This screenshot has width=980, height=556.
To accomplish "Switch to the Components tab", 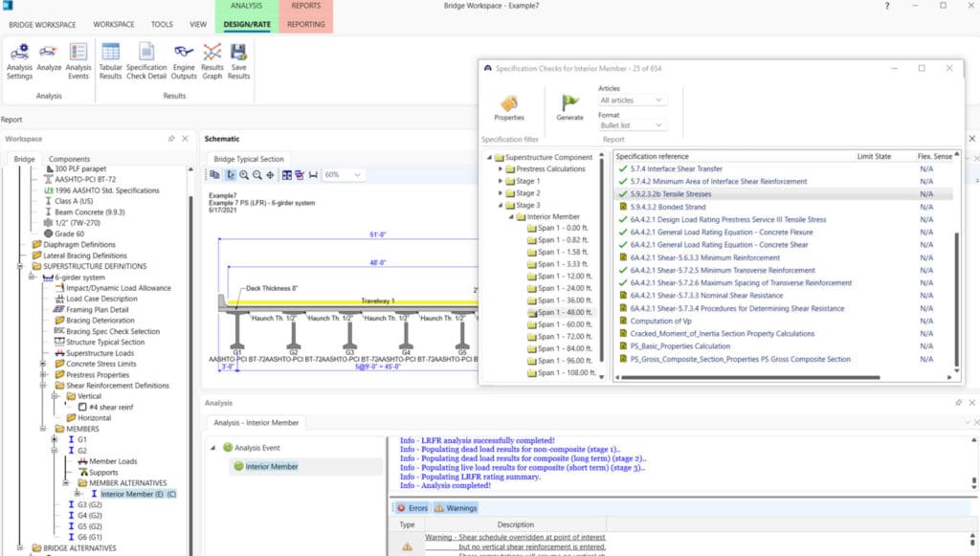I will 69,159.
